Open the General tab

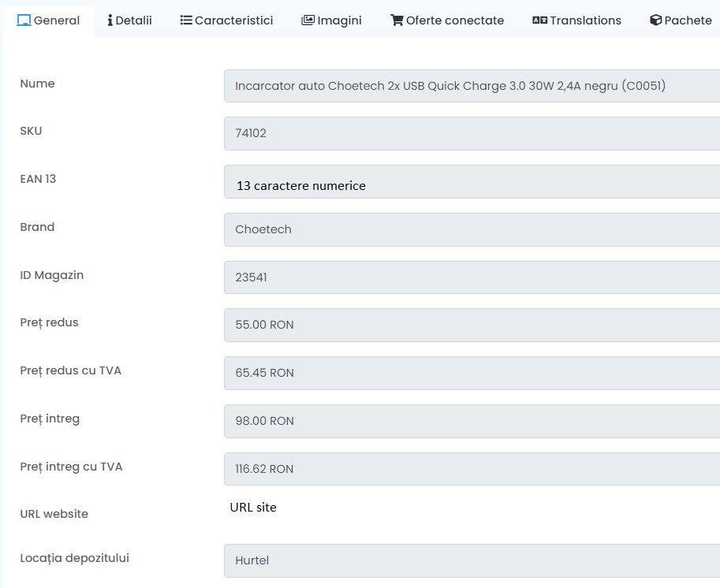[x=48, y=20]
